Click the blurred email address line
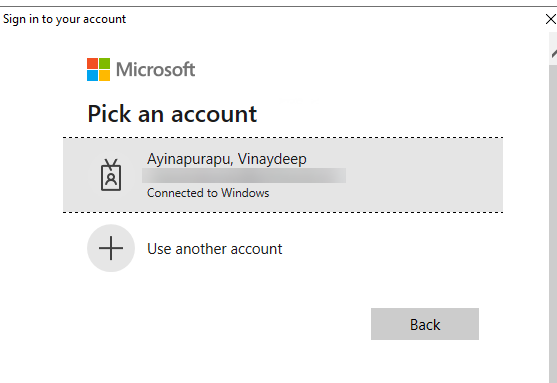 pyautogui.click(x=244, y=176)
